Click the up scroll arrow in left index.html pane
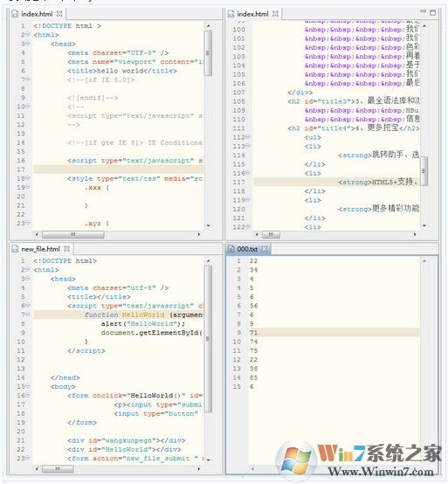The width and height of the screenshot is (448, 484). pos(208,26)
